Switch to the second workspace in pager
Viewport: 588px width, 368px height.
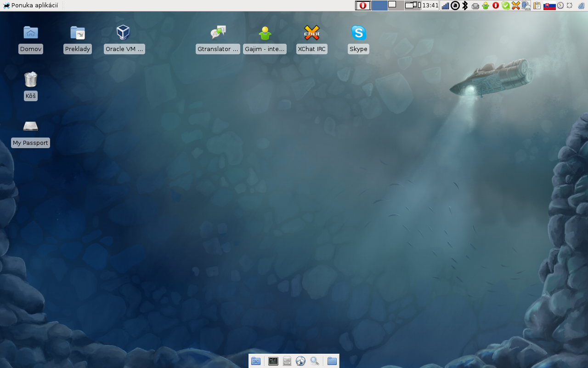pyautogui.click(x=396, y=6)
